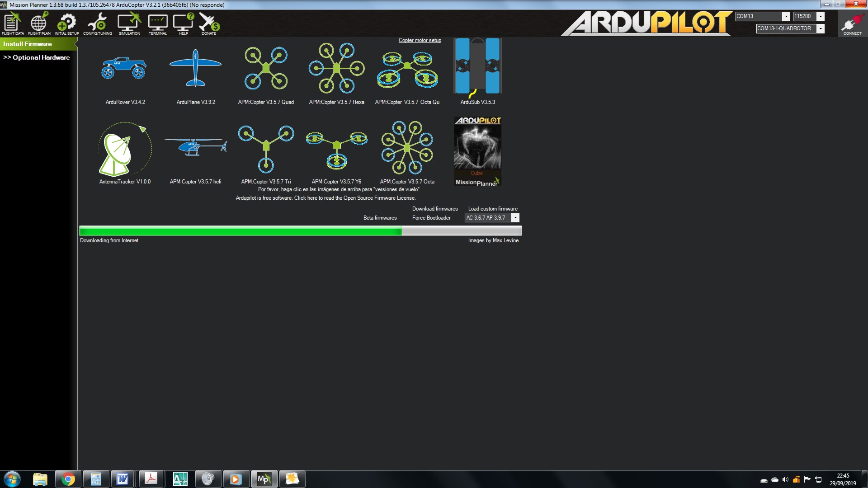Select the ArduRover V3.4.2 firmware
Image resolution: width=868 pixels, height=488 pixels.
click(x=125, y=69)
